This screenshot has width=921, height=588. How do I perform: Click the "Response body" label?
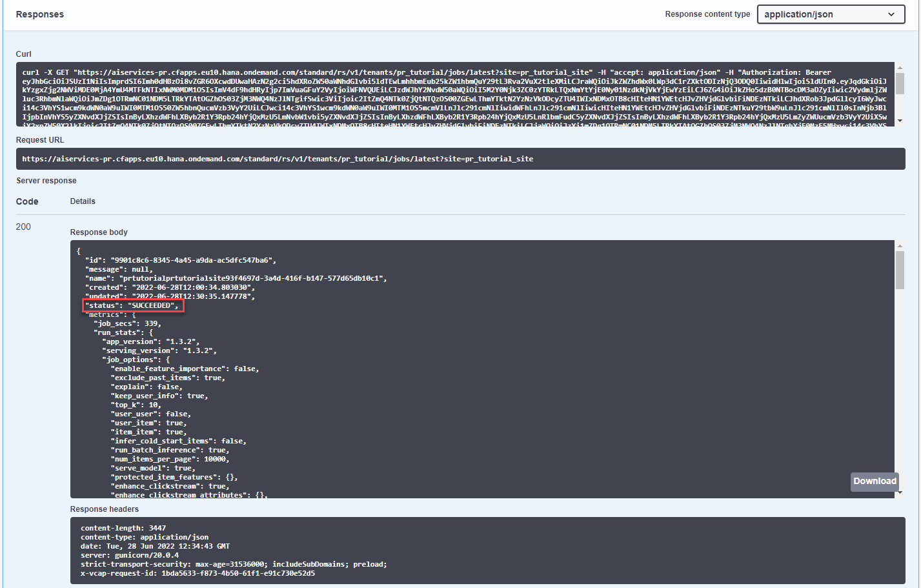99,232
